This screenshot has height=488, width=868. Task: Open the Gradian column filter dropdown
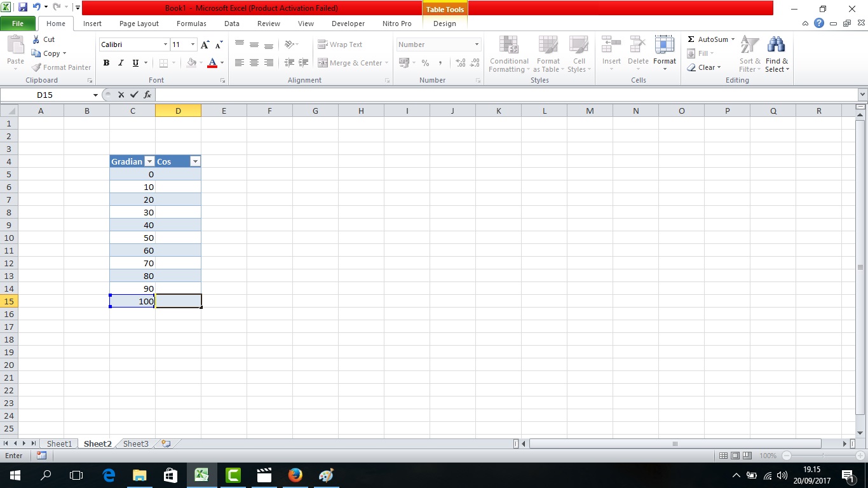tap(150, 161)
